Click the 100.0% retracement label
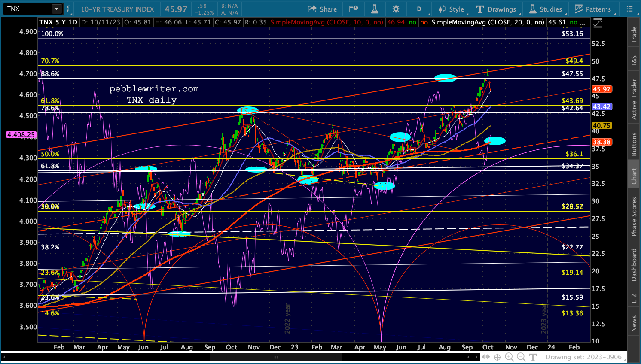The height and width of the screenshot is (364, 641). click(x=52, y=34)
